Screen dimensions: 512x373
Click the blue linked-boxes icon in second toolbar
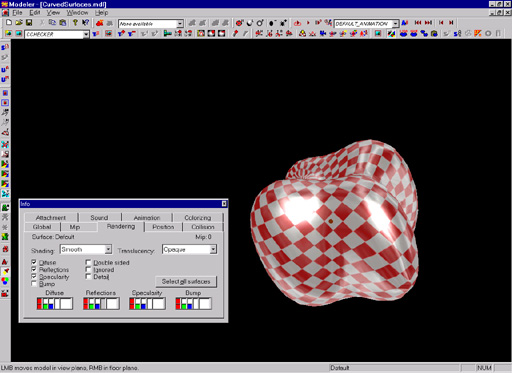[424, 34]
